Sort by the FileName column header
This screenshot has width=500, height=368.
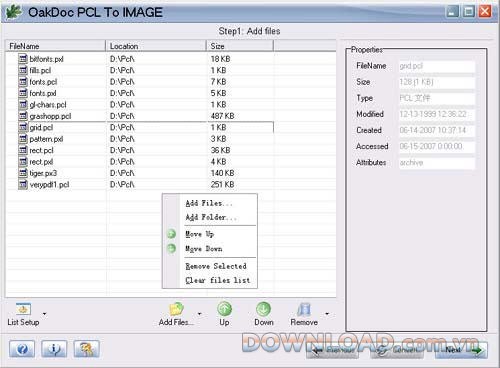pyautogui.click(x=55, y=46)
